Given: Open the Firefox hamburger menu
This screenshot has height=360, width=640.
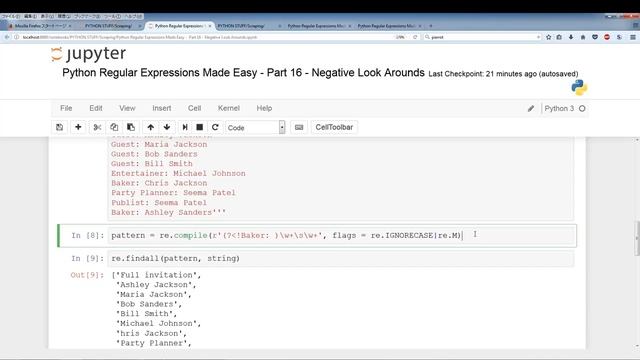Looking at the screenshot, I should pyautogui.click(x=633, y=37).
